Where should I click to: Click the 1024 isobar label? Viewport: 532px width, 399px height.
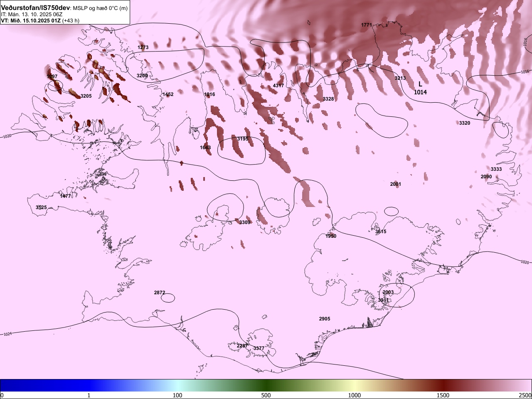(x=7, y=334)
